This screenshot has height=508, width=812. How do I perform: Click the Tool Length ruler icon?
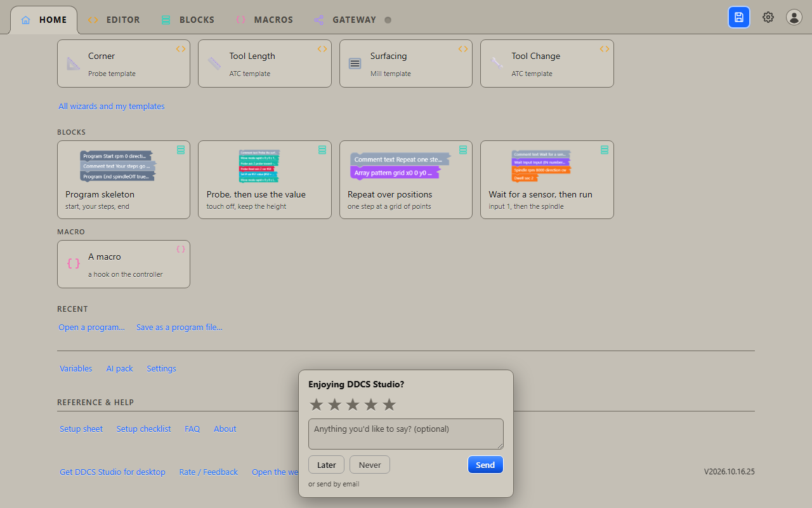[x=214, y=63]
